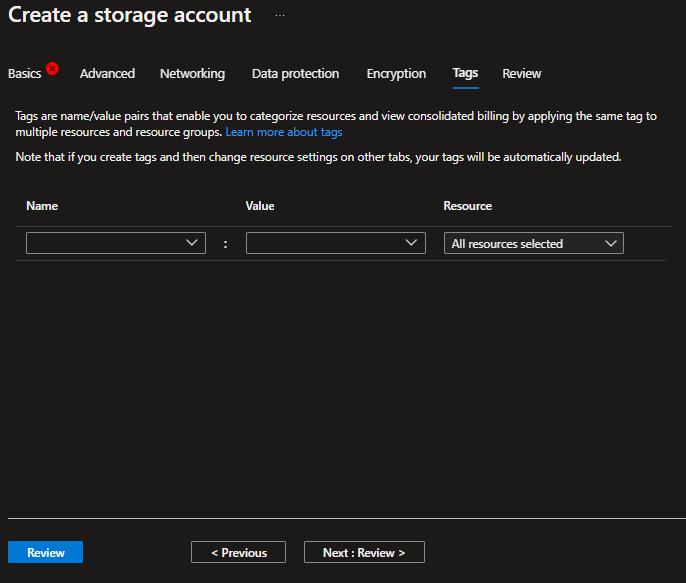Click the Resource column header
686x583 pixels.
coord(467,206)
